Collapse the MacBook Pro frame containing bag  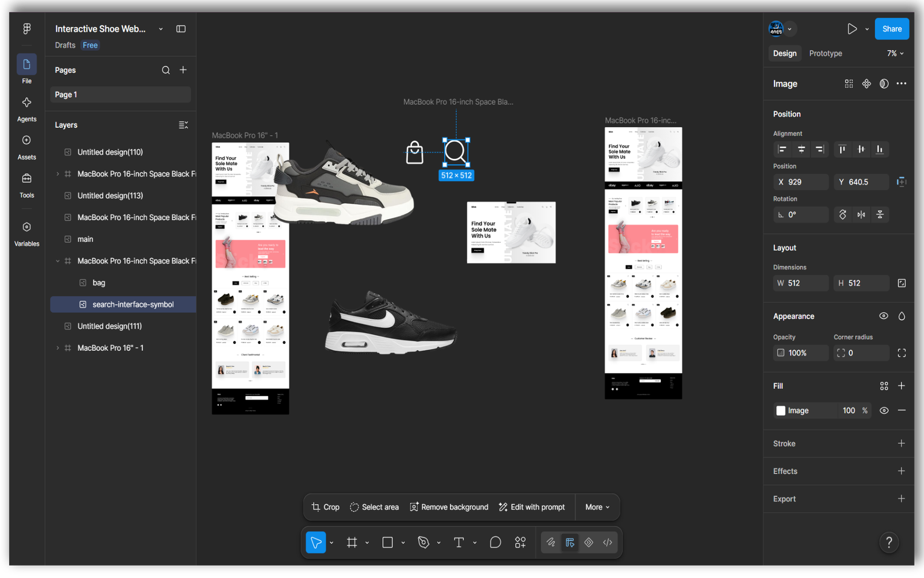pos(57,261)
